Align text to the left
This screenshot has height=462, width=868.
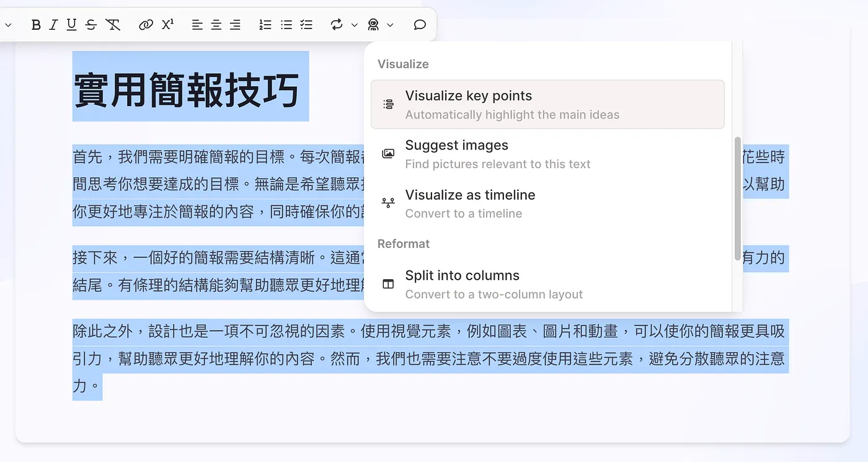pyautogui.click(x=197, y=25)
